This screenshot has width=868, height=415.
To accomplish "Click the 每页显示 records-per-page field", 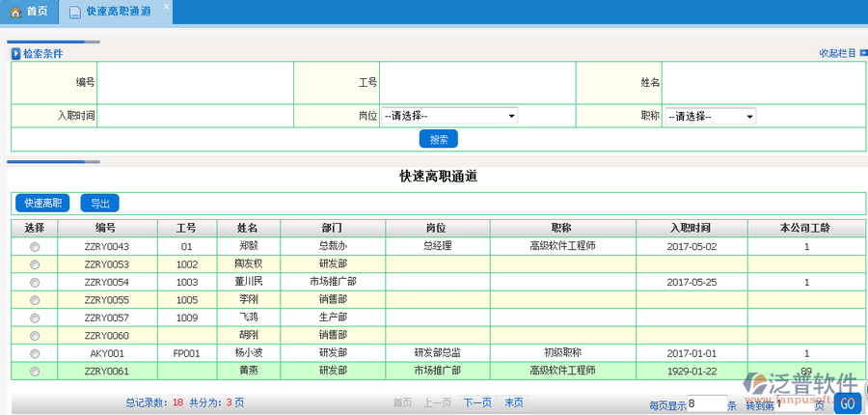I will (x=706, y=403).
